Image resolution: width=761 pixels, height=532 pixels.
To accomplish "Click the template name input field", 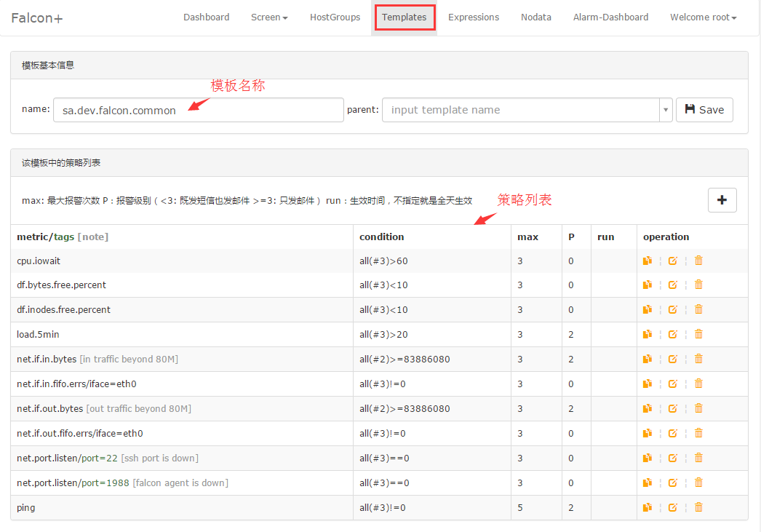I will coord(198,110).
